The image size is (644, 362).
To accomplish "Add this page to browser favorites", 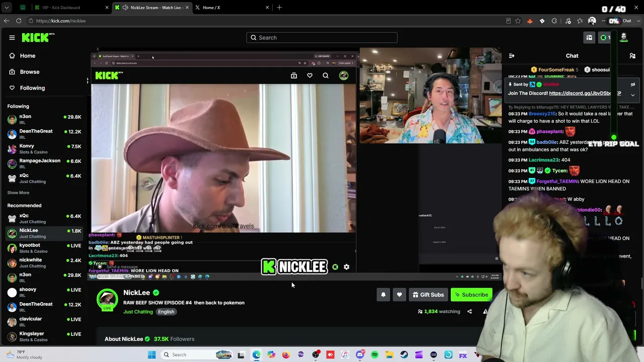I will point(518,21).
